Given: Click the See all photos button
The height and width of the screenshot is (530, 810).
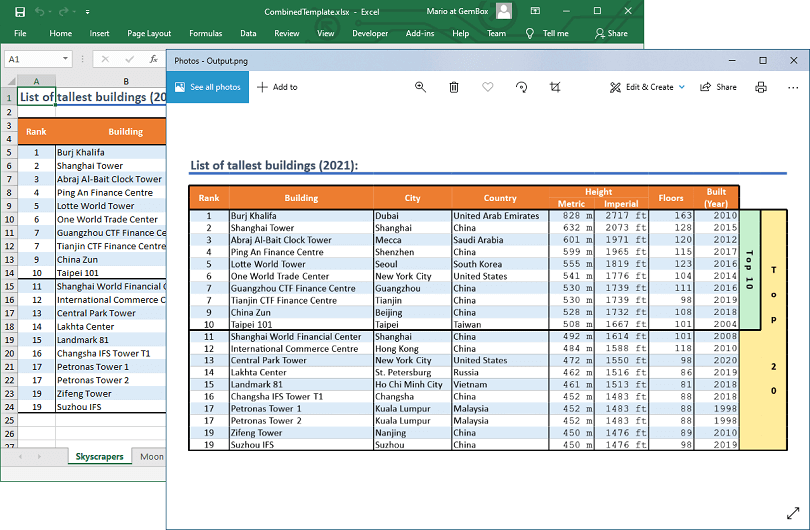Looking at the screenshot, I should tap(208, 87).
